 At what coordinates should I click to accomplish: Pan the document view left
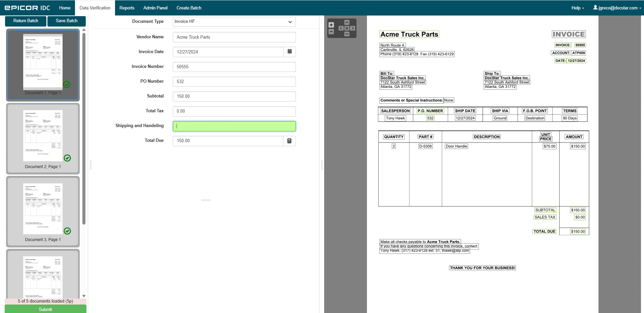(x=341, y=28)
